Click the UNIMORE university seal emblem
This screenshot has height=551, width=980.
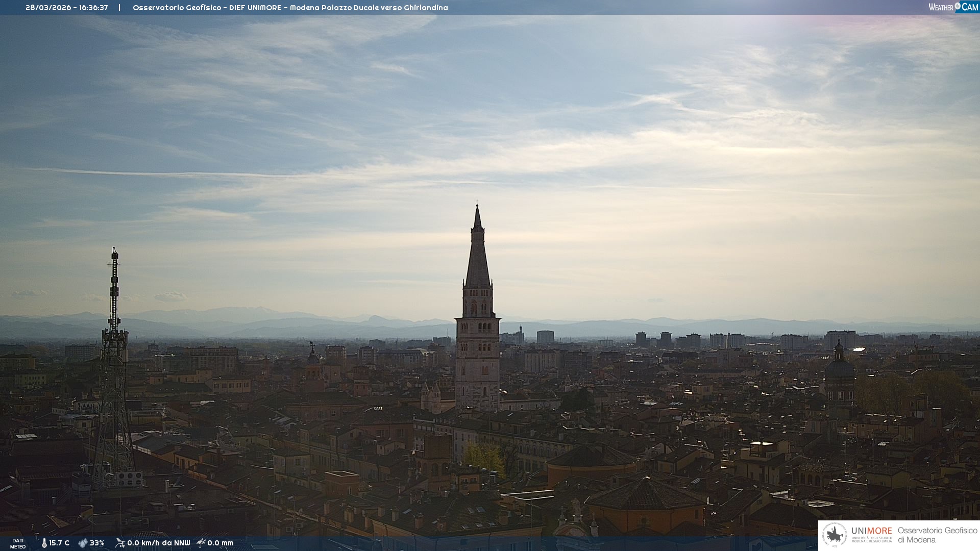[835, 535]
